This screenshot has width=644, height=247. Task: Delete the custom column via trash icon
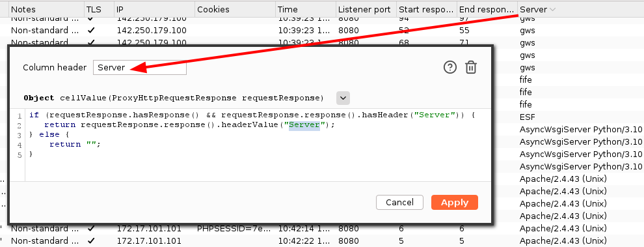[x=471, y=67]
